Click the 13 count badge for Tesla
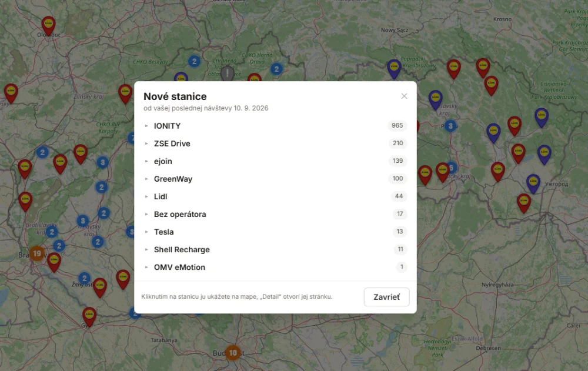The width and height of the screenshot is (588, 371). 400,232
